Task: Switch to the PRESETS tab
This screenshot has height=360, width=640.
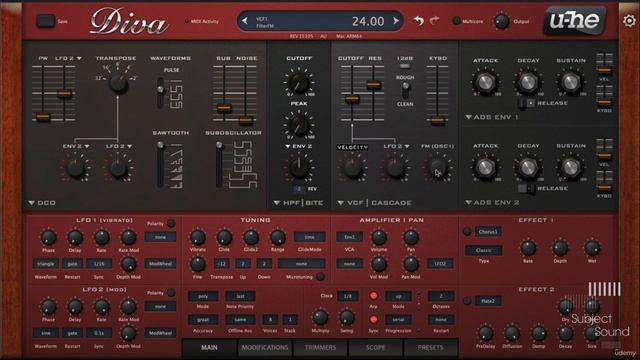Action: [x=431, y=348]
